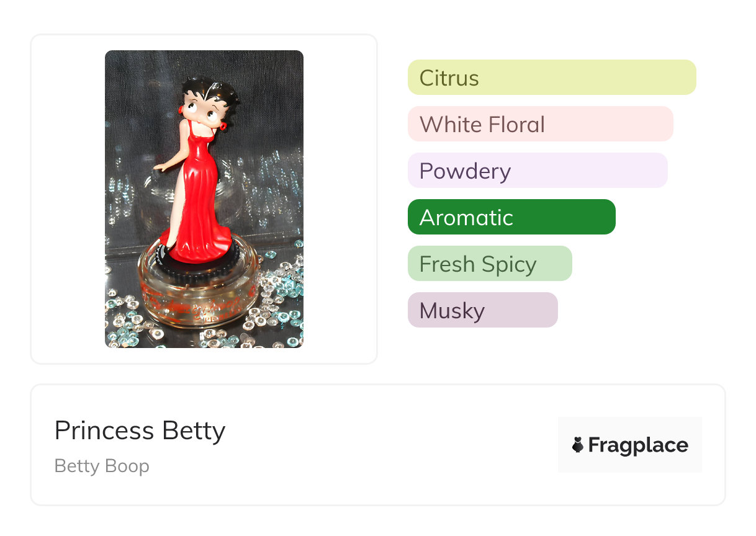Click the Princess Betty title

click(140, 431)
